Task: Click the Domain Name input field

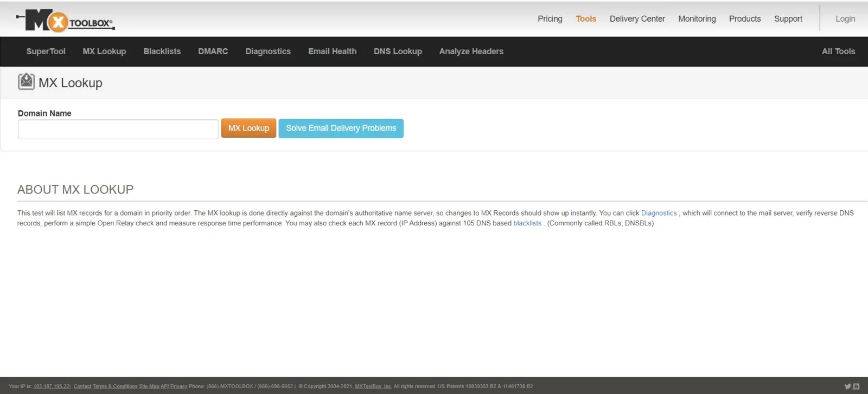Action: pyautogui.click(x=118, y=130)
